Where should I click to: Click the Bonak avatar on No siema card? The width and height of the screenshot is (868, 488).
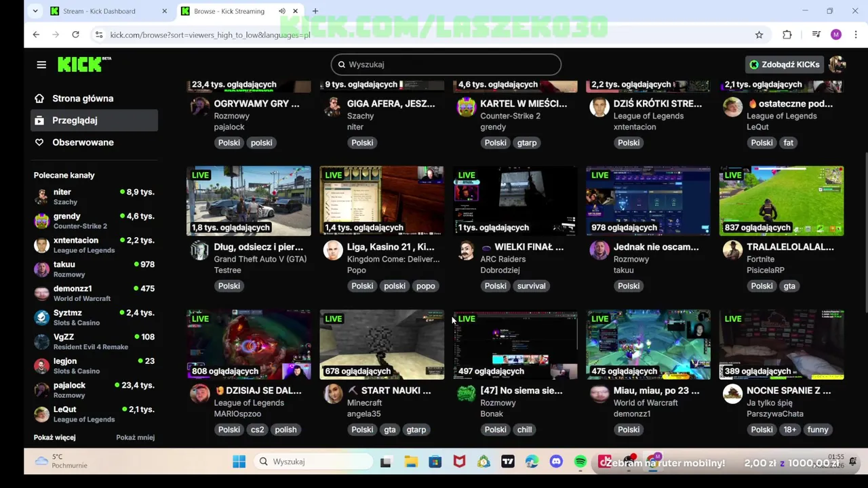(466, 394)
